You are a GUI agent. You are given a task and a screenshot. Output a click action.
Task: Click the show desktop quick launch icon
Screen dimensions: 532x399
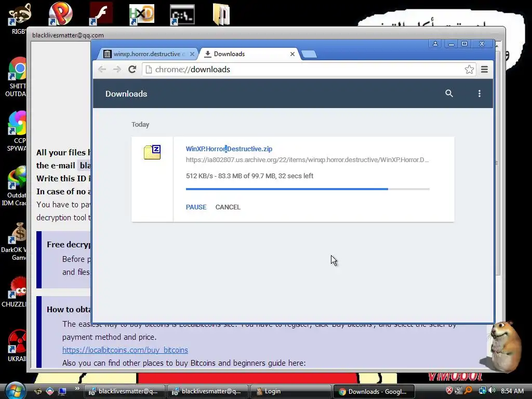[x=62, y=391]
